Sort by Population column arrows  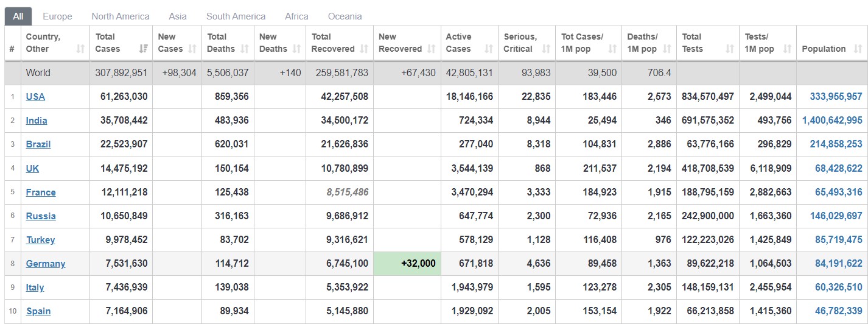(858, 49)
